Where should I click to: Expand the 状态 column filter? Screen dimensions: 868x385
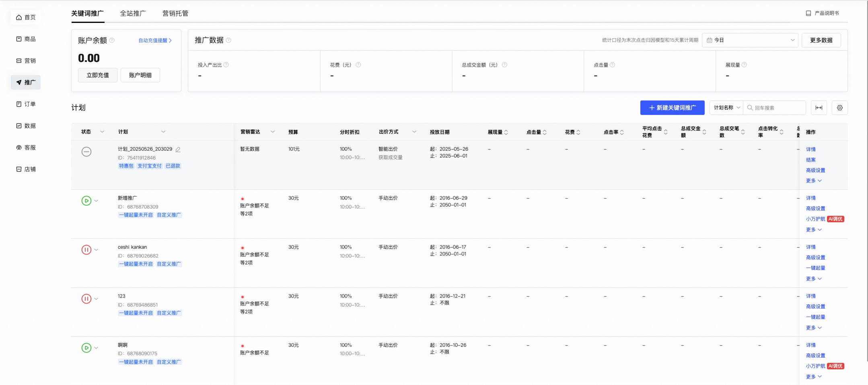[x=102, y=132]
